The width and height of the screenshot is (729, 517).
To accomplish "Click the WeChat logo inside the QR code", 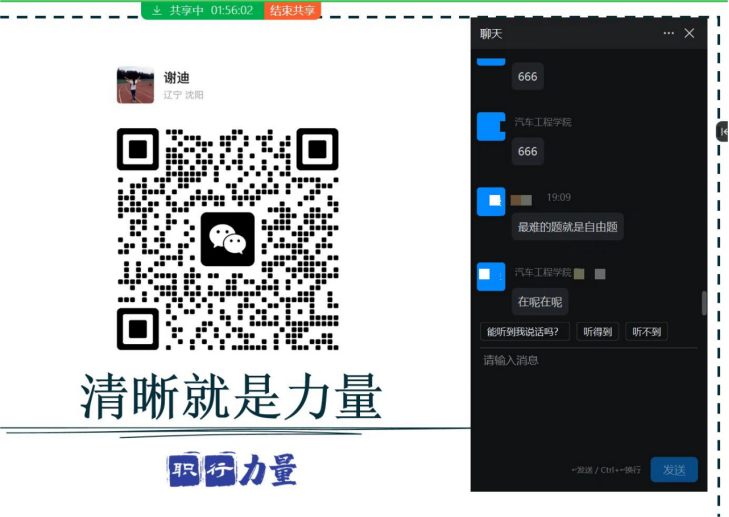I will coord(227,239).
